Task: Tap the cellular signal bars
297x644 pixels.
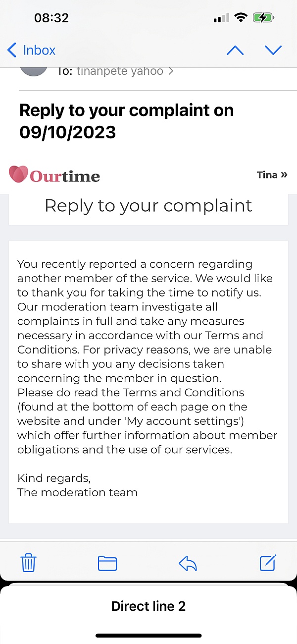Action: (221, 18)
